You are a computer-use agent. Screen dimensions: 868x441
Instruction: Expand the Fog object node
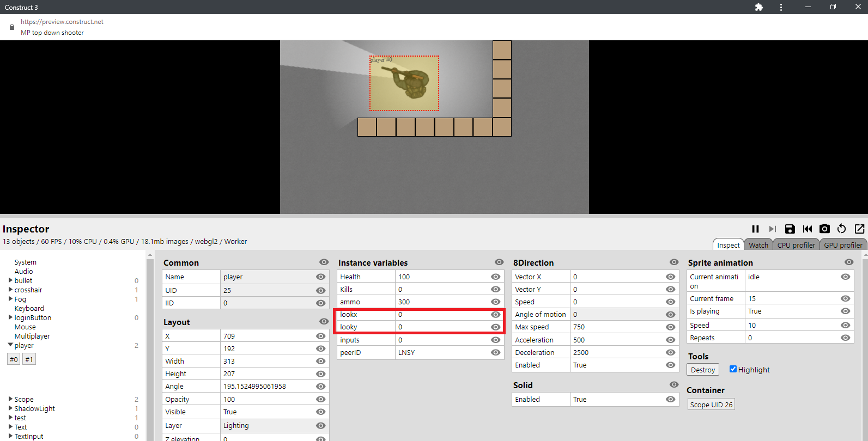coord(10,299)
